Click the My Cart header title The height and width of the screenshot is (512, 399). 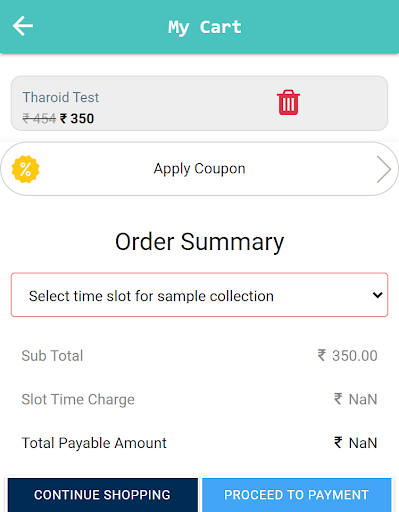pos(205,27)
